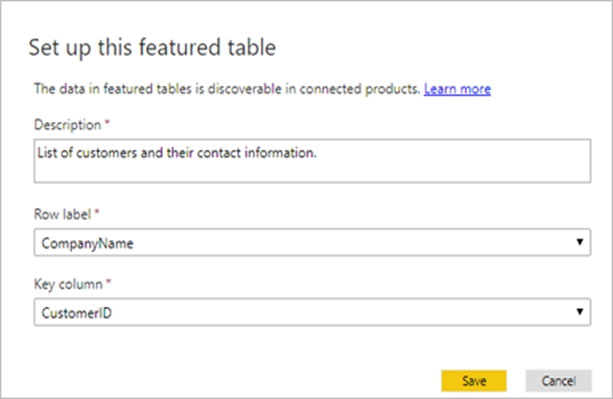Click the red asterisk beside Row label
Screen dimensions: 613x399
(97, 212)
